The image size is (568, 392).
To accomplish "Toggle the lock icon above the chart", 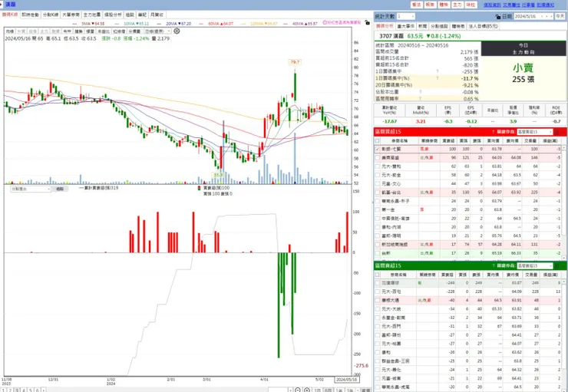I will pyautogui.click(x=368, y=23).
